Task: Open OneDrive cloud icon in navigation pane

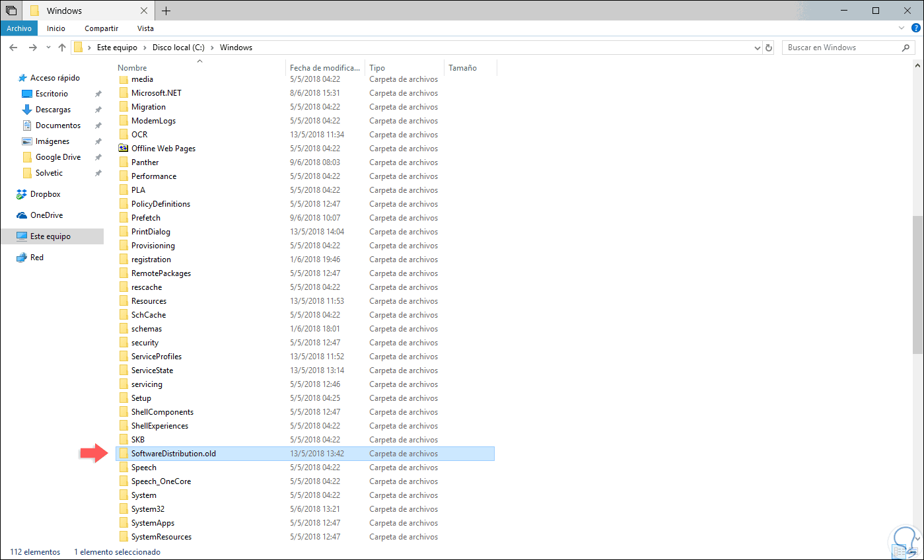Action: click(22, 215)
